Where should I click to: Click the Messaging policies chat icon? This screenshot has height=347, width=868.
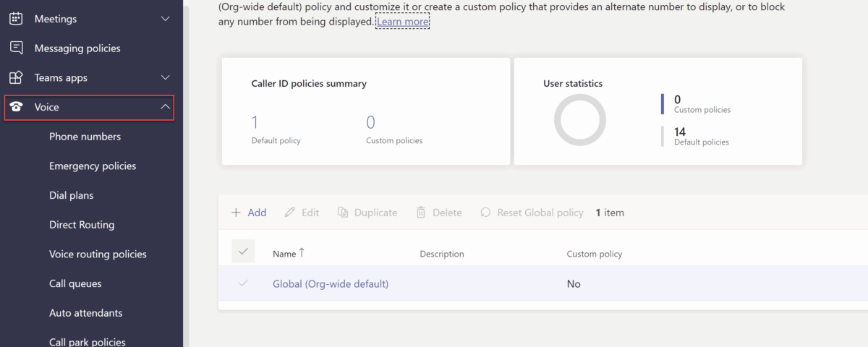(16, 48)
